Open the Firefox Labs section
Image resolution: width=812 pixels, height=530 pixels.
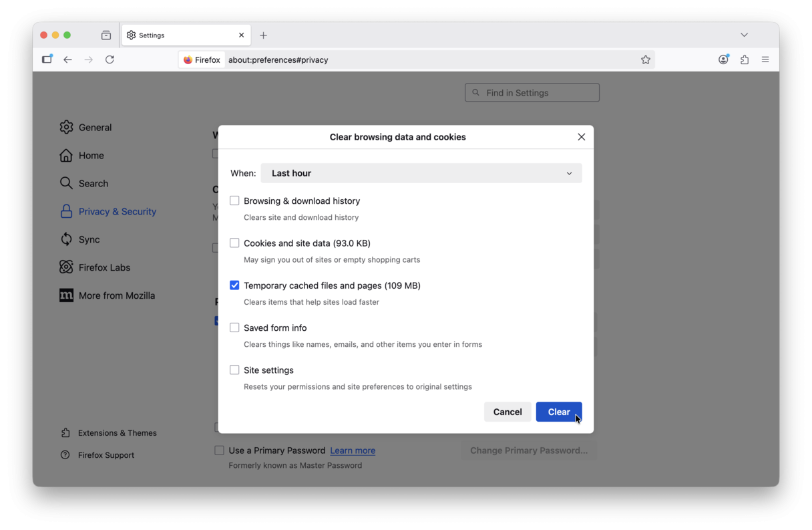(103, 267)
